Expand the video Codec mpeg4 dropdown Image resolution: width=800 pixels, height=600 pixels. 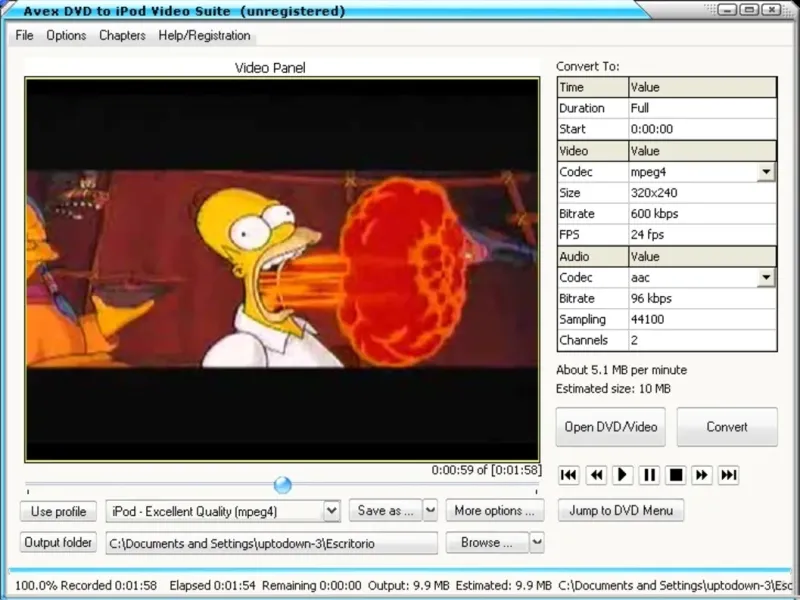pos(766,172)
